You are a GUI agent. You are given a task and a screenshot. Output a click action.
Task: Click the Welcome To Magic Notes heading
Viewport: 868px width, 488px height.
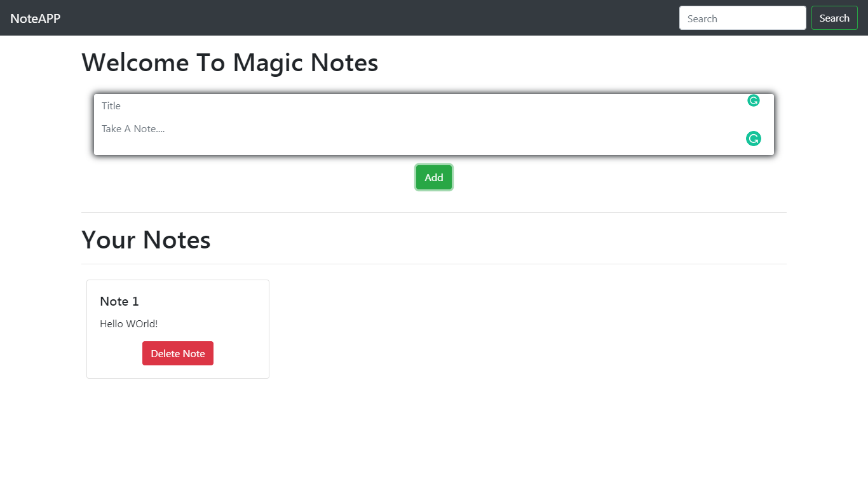[230, 62]
